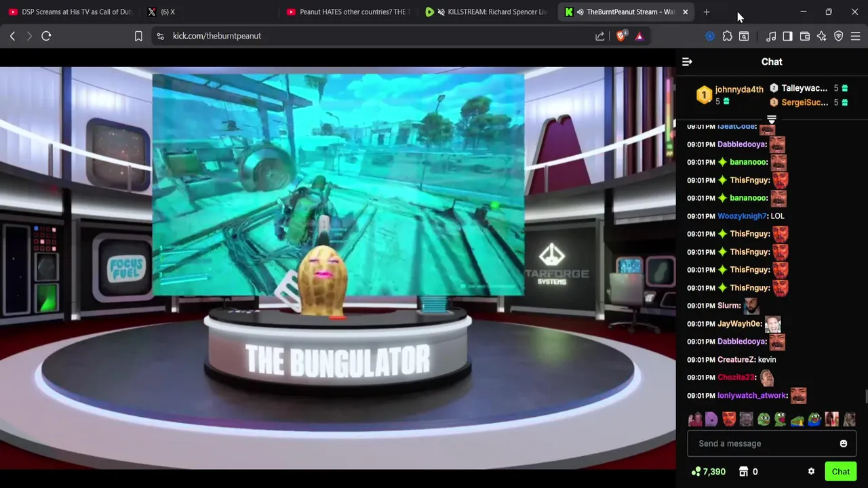Click the blue circular extension icon
The height and width of the screenshot is (488, 868).
tap(710, 36)
